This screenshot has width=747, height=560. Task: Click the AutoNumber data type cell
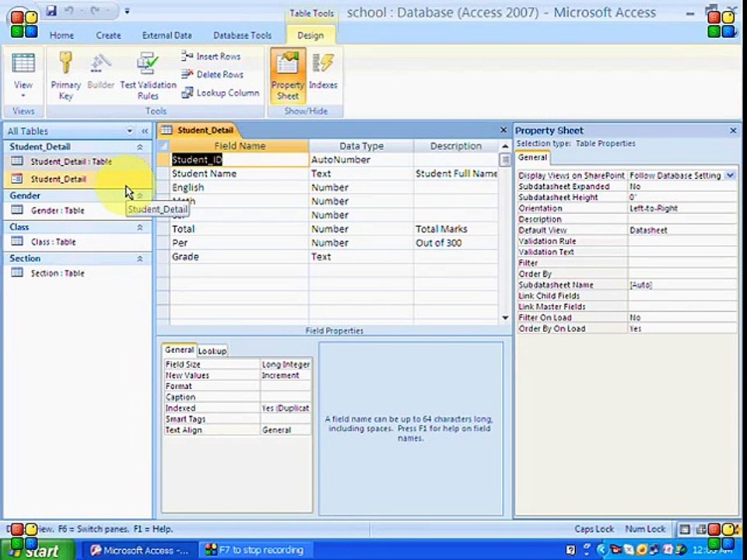[361, 160]
